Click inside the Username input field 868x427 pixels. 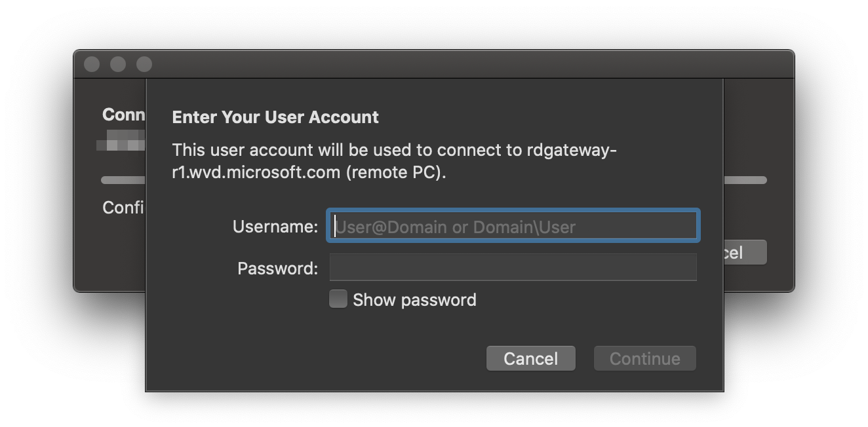point(513,225)
